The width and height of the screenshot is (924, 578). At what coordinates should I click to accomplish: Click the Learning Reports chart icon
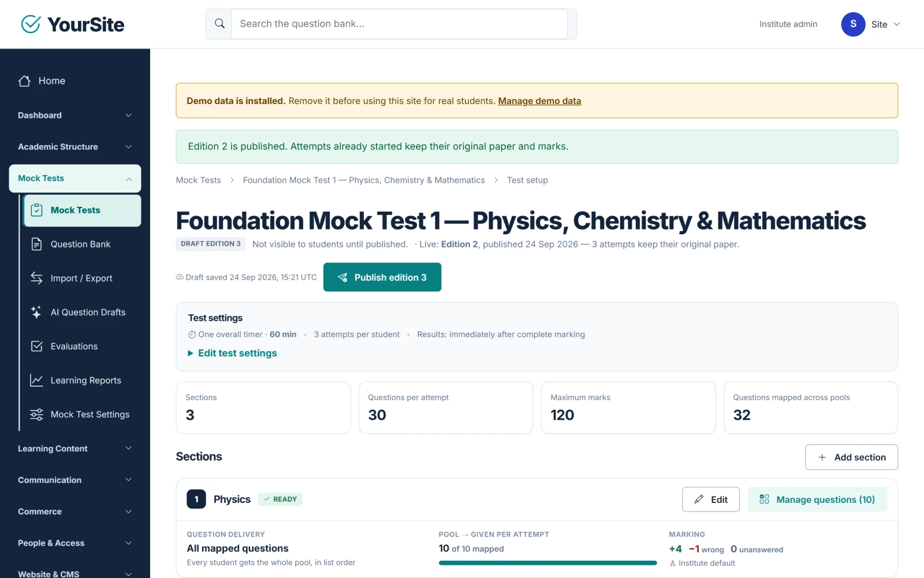(36, 380)
